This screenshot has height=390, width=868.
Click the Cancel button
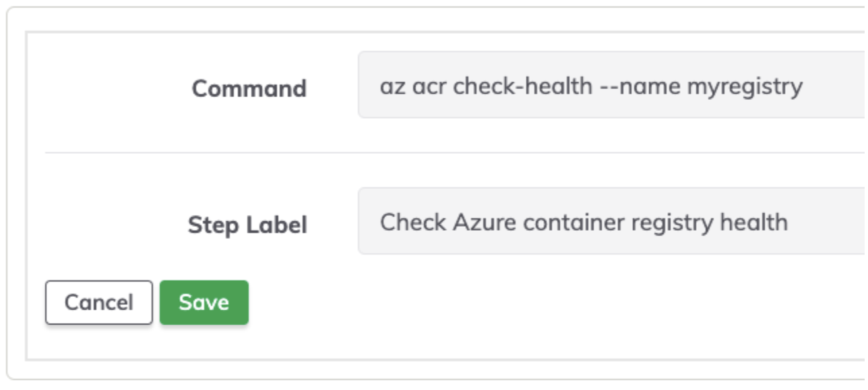click(x=99, y=302)
